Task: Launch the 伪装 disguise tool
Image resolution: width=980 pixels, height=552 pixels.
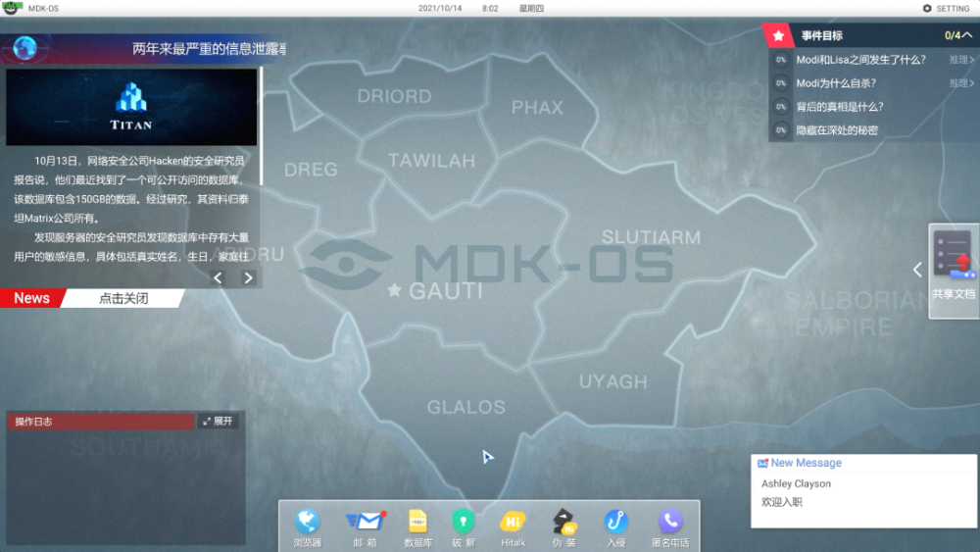Action: pos(564,527)
